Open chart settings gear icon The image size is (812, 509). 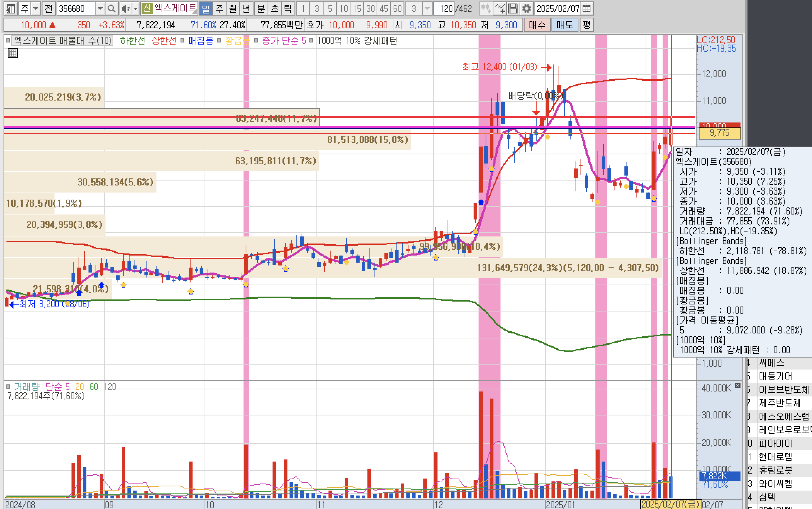point(527,8)
